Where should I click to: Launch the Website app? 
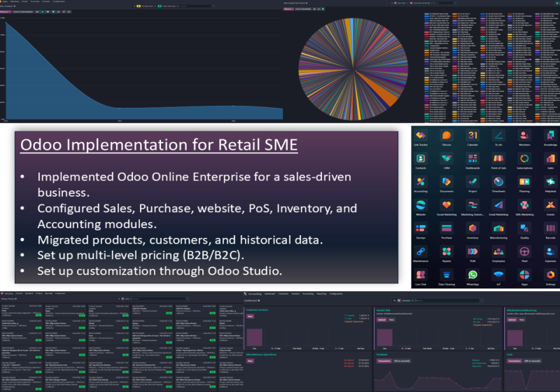(421, 204)
